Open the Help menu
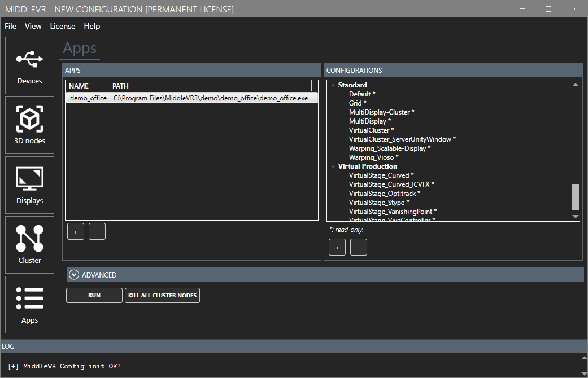The height and width of the screenshot is (378, 588). pyautogui.click(x=92, y=26)
